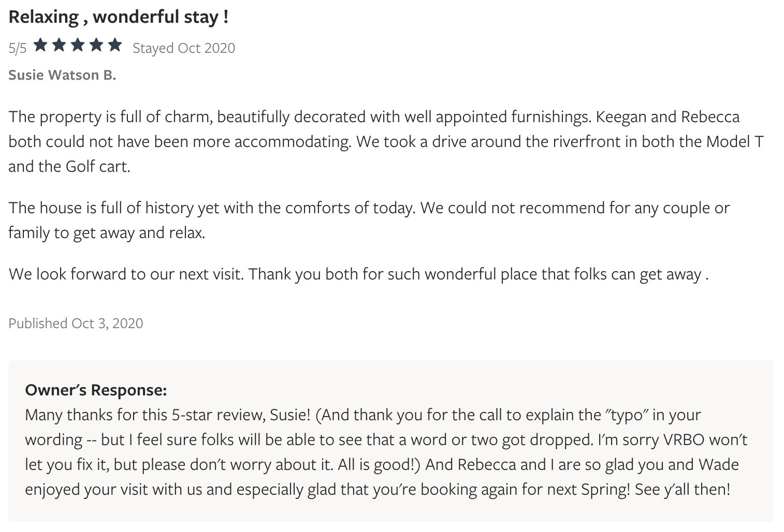Click the first review paragraph about charm
The height and width of the screenshot is (532, 784).
[x=386, y=141]
